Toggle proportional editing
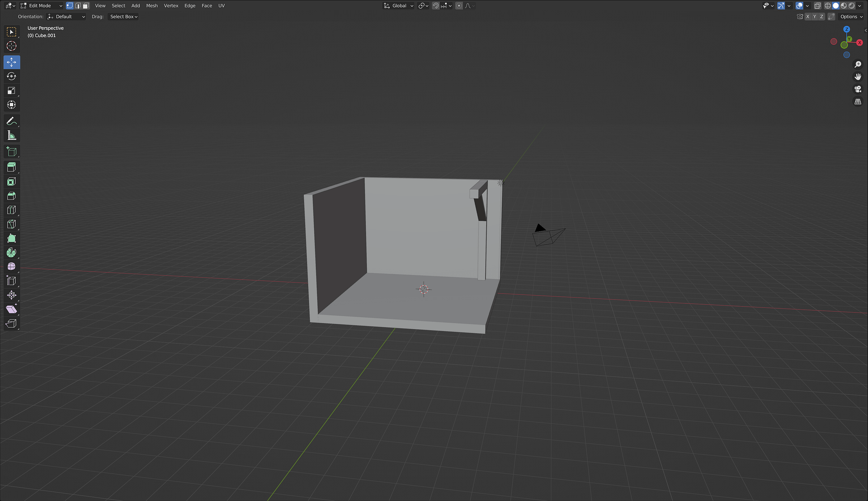This screenshot has height=501, width=868. [459, 6]
